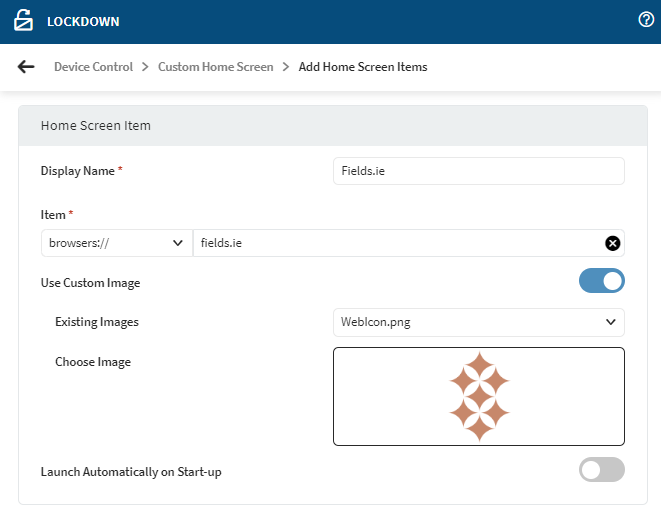The width and height of the screenshot is (661, 512).
Task: Open help with the question mark icon
Action: coord(646,20)
